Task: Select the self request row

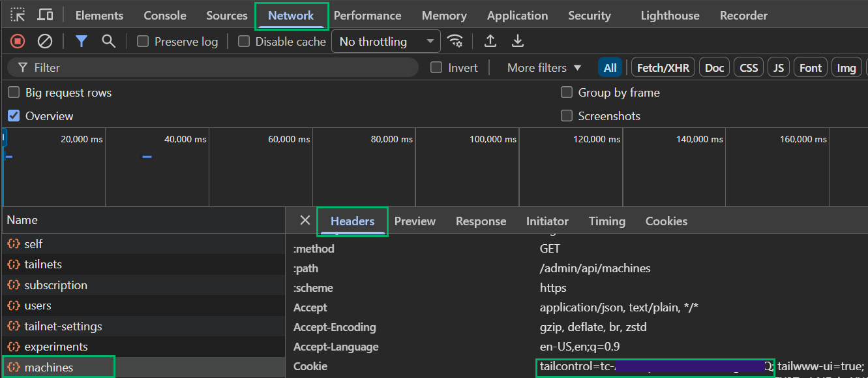Action: (143, 244)
